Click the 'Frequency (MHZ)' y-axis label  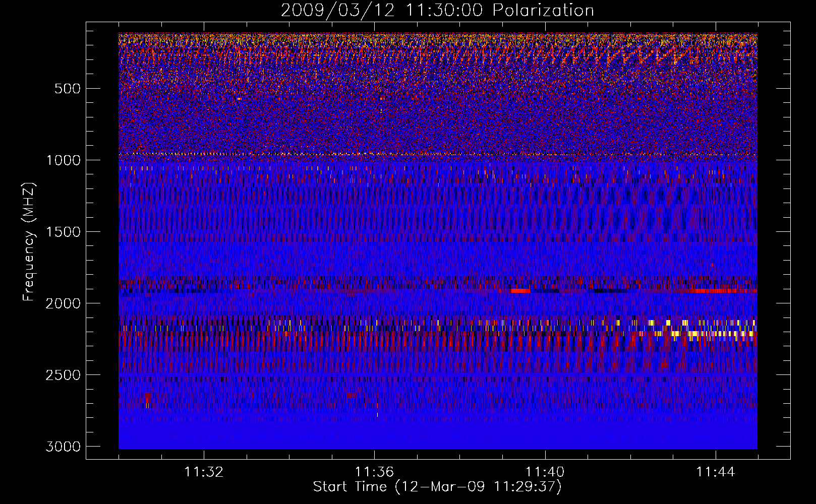pos(29,242)
